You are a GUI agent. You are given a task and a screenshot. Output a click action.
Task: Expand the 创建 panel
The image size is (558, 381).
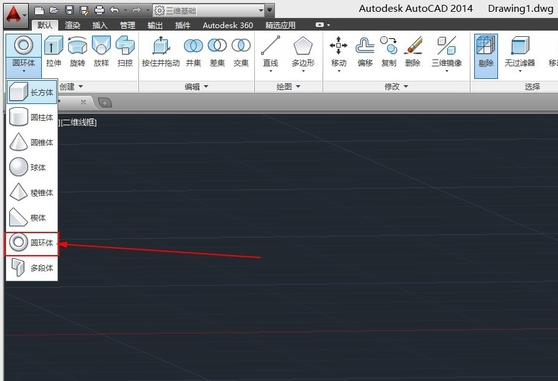(x=71, y=86)
